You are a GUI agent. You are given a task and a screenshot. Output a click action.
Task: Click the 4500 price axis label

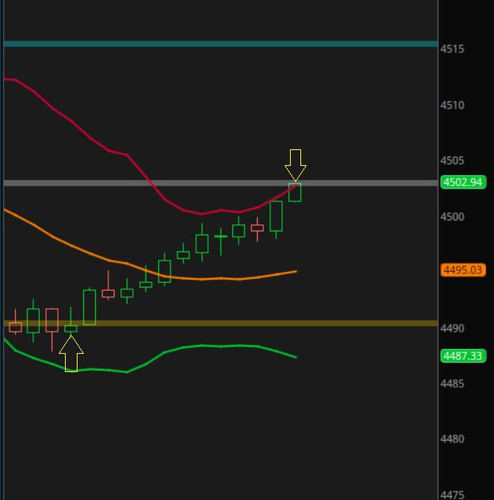pyautogui.click(x=452, y=217)
